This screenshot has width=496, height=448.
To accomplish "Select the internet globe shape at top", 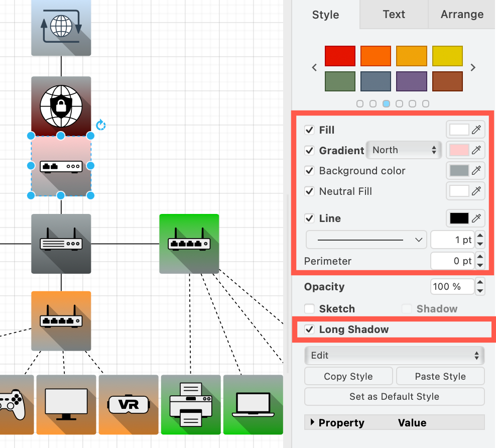I will pos(61,28).
